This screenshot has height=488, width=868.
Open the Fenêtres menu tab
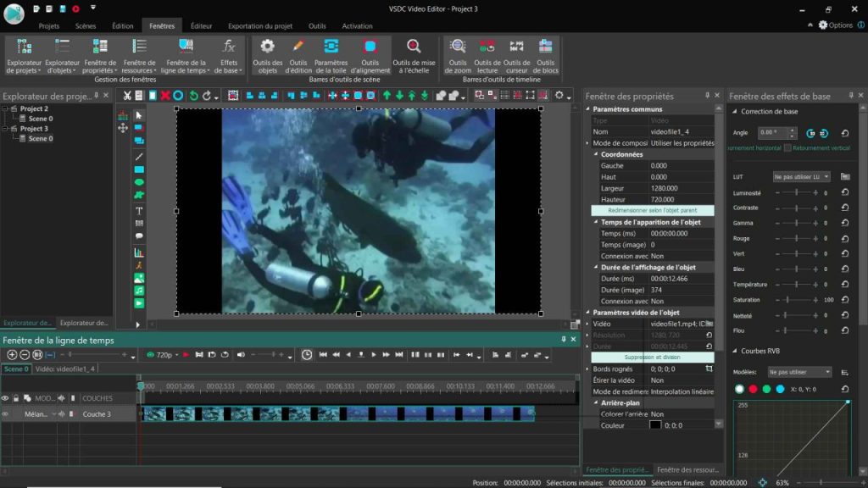(x=161, y=25)
